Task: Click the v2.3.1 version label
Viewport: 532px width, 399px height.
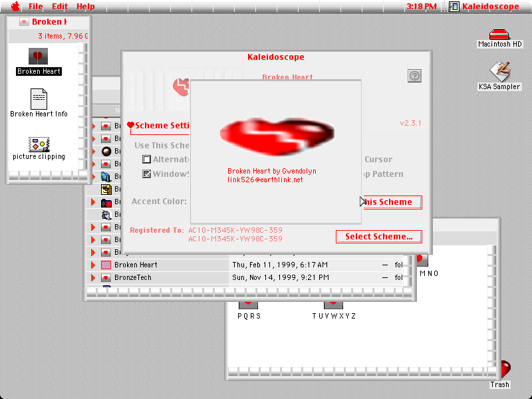Action: [x=410, y=123]
